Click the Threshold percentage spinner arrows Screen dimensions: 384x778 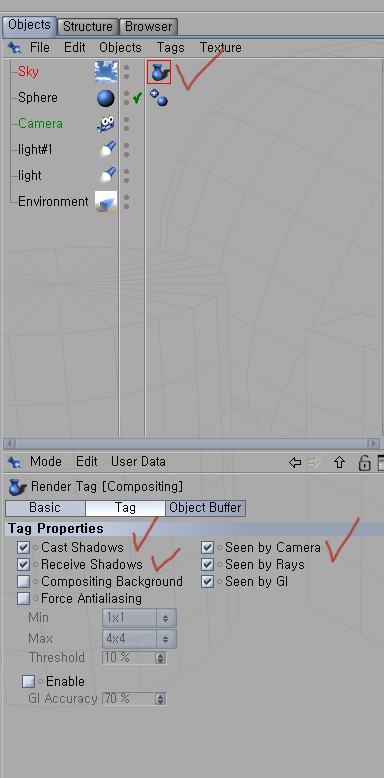point(160,658)
